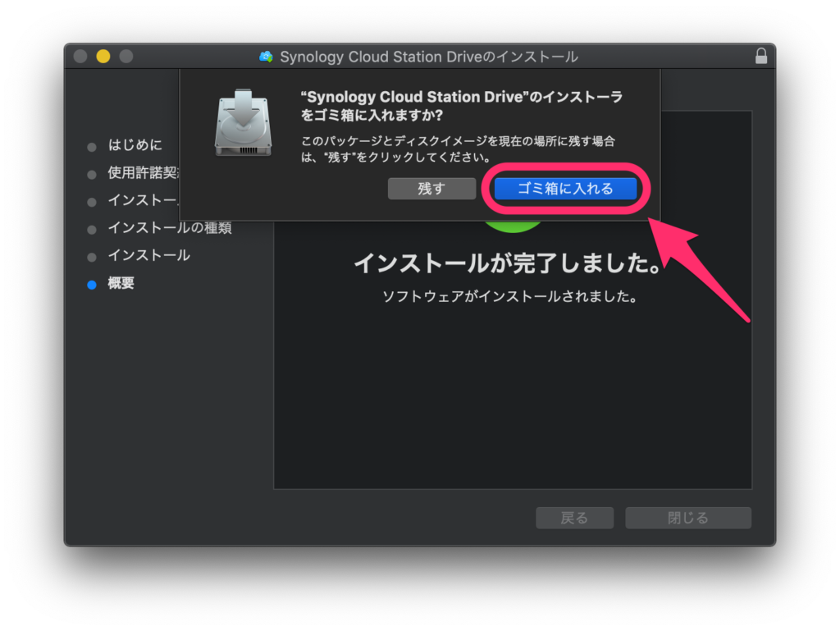
Task: Click the 閉じる button at the bottom right
Action: (x=687, y=518)
